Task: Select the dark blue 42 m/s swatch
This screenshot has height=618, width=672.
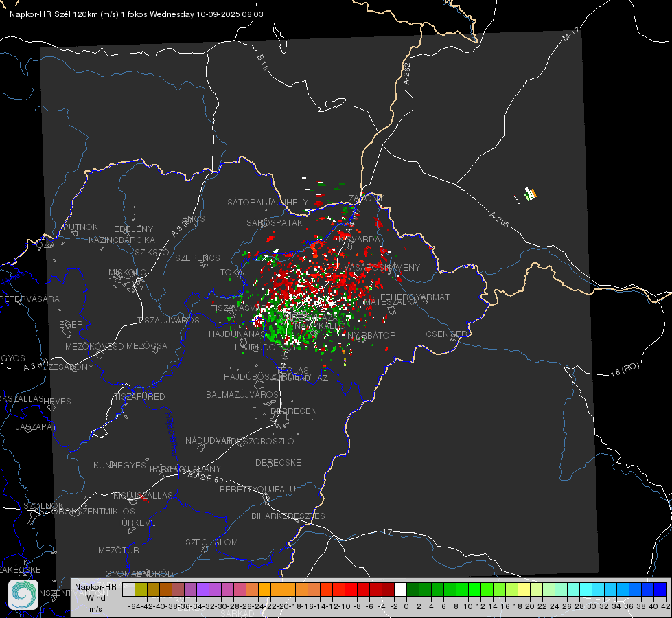Action: [x=660, y=589]
